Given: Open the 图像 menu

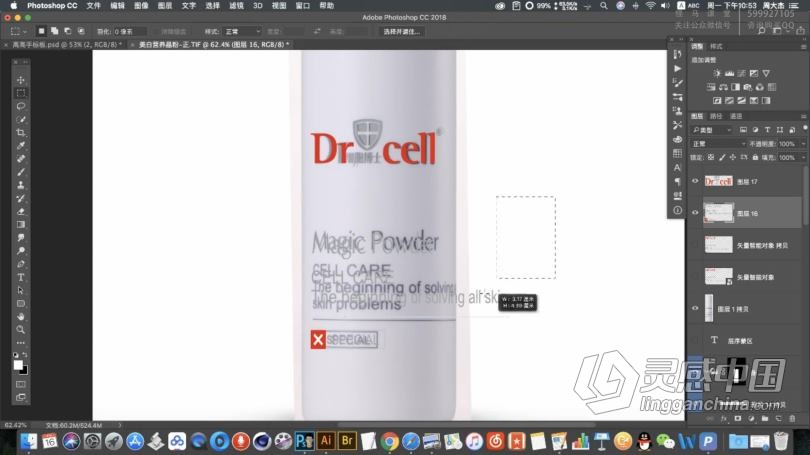Looking at the screenshot, I should pos(141,6).
